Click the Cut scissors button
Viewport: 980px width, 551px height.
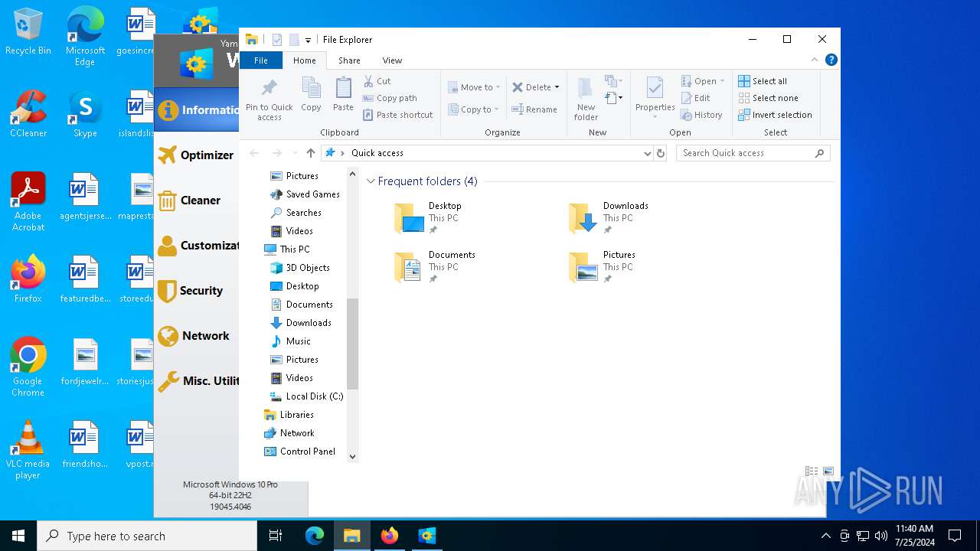[377, 81]
